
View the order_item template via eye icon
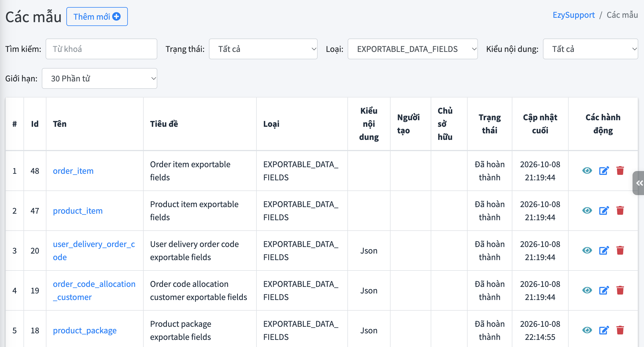click(x=587, y=171)
